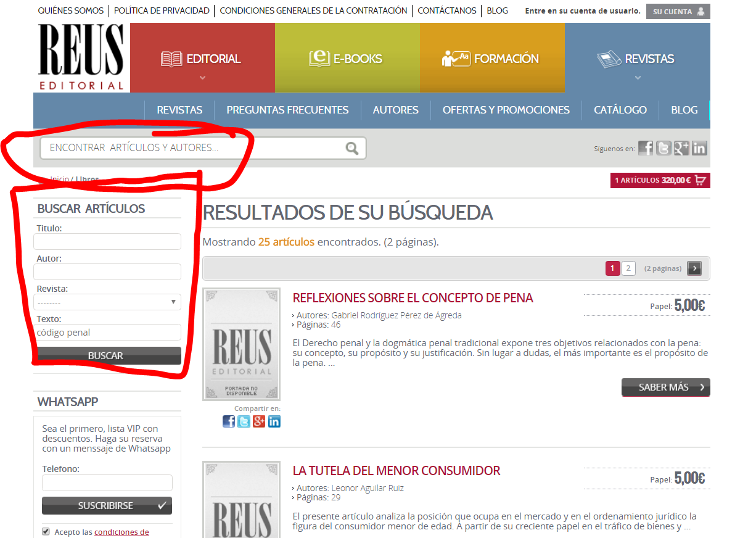Open the E-Books section
Image resolution: width=756 pixels, height=538 pixels.
(346, 59)
